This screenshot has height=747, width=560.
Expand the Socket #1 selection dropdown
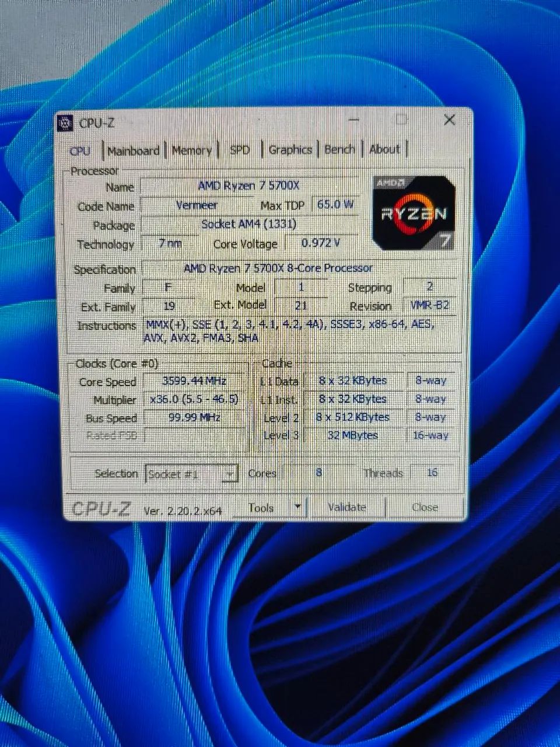click(230, 474)
